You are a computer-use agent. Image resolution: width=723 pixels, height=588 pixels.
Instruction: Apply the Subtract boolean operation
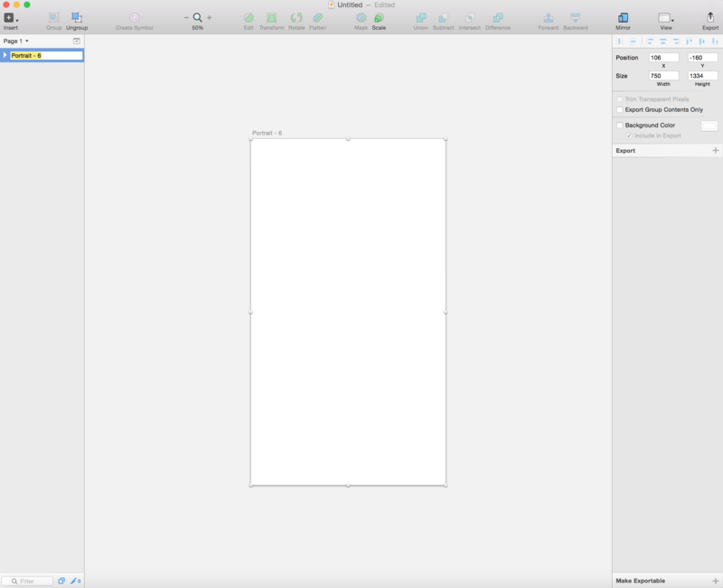point(443,18)
